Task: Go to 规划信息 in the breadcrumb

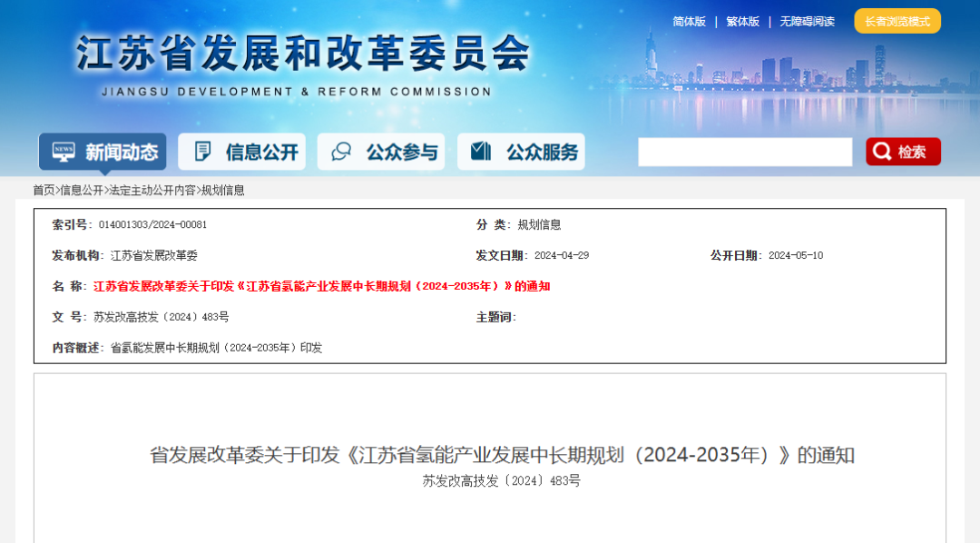Action: click(x=222, y=190)
